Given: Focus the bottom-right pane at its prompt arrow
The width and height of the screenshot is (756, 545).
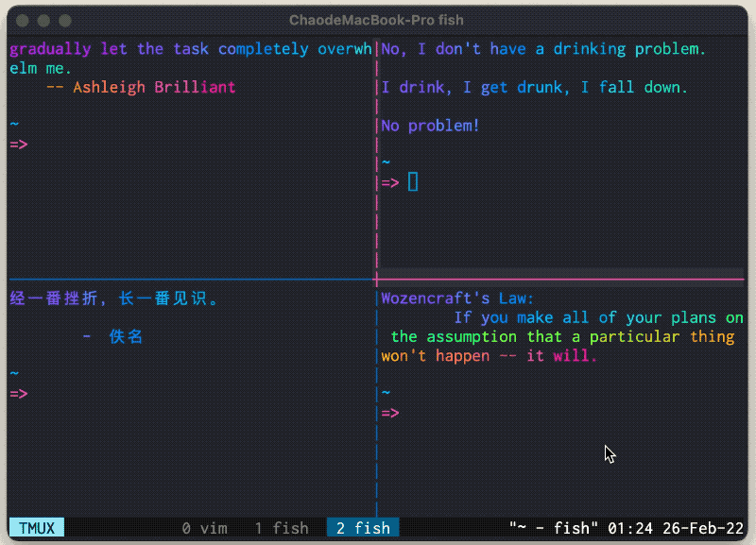Looking at the screenshot, I should click(x=390, y=413).
